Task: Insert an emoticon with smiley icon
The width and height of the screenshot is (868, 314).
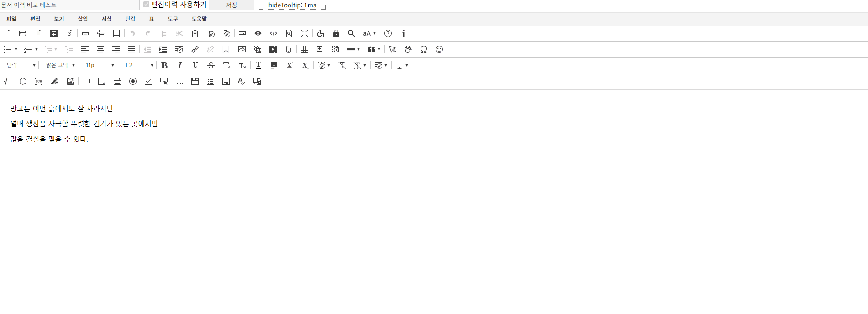Action: [x=439, y=49]
